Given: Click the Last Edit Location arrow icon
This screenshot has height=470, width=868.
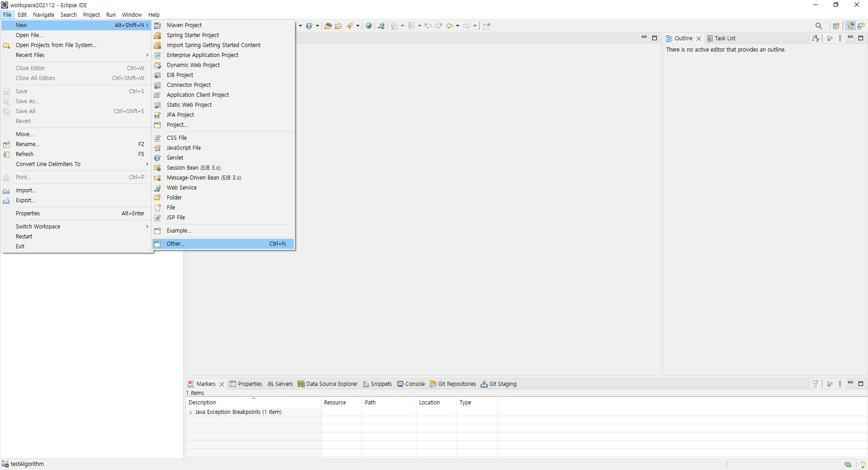Looking at the screenshot, I should pos(428,26).
